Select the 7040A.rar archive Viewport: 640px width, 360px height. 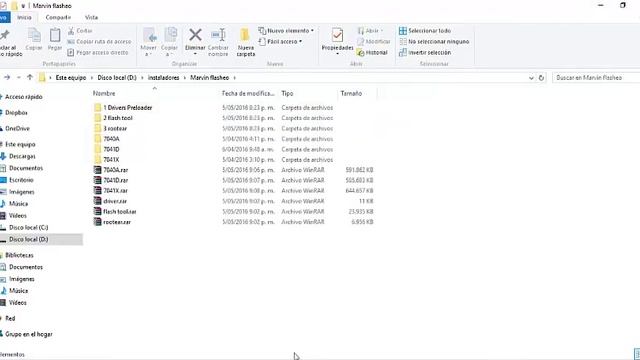116,170
